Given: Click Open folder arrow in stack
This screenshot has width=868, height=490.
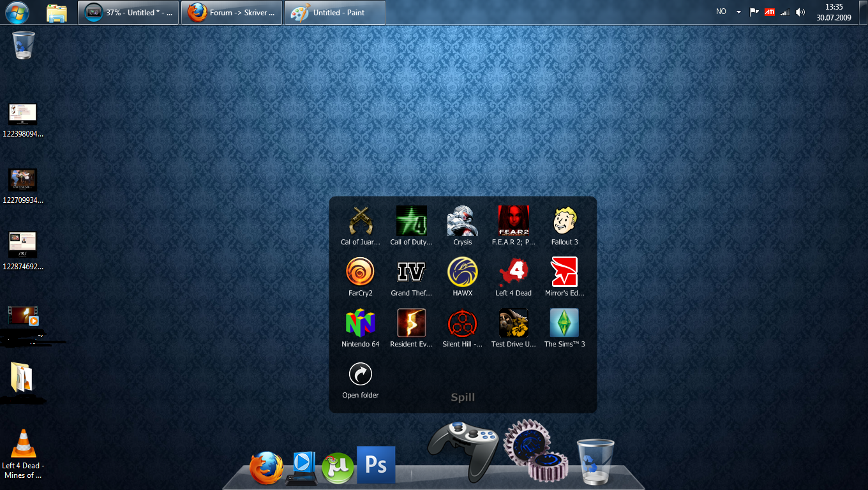Looking at the screenshot, I should (361, 375).
